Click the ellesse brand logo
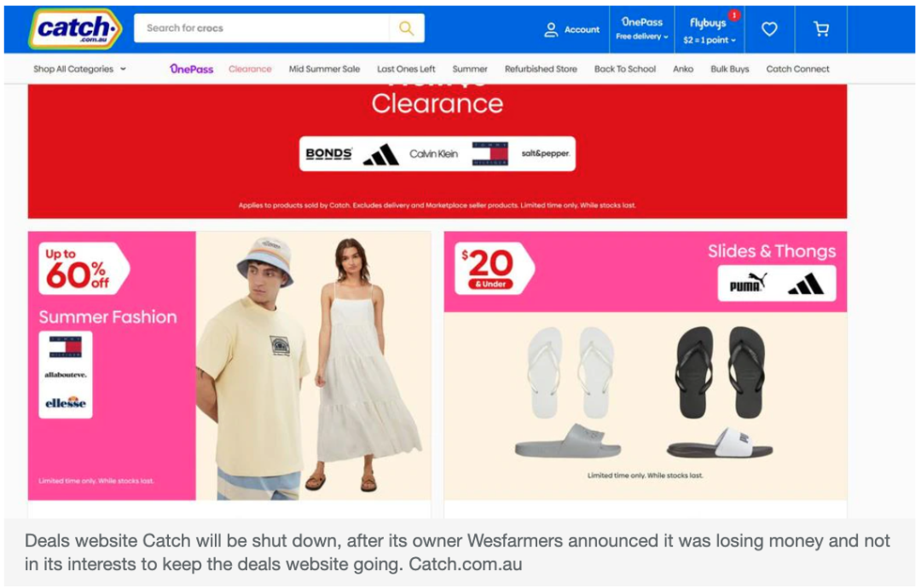The height and width of the screenshot is (588, 921). [x=65, y=402]
